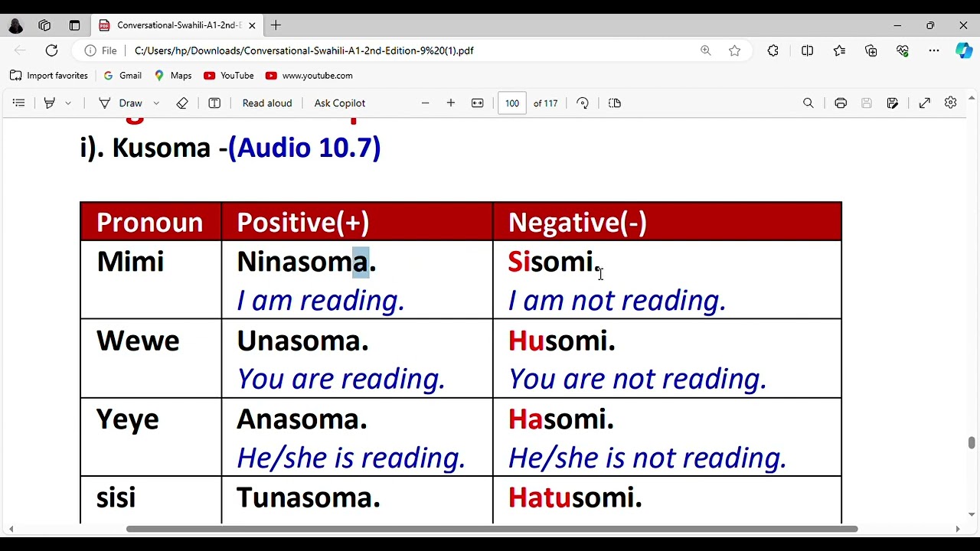This screenshot has width=980, height=551.
Task: Click the Ask Copilot button
Action: tap(340, 103)
